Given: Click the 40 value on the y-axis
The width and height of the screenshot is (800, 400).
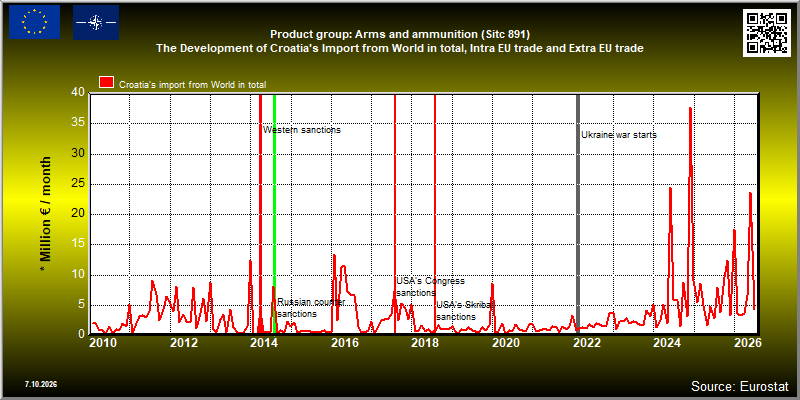Looking at the screenshot, I should (x=78, y=93).
